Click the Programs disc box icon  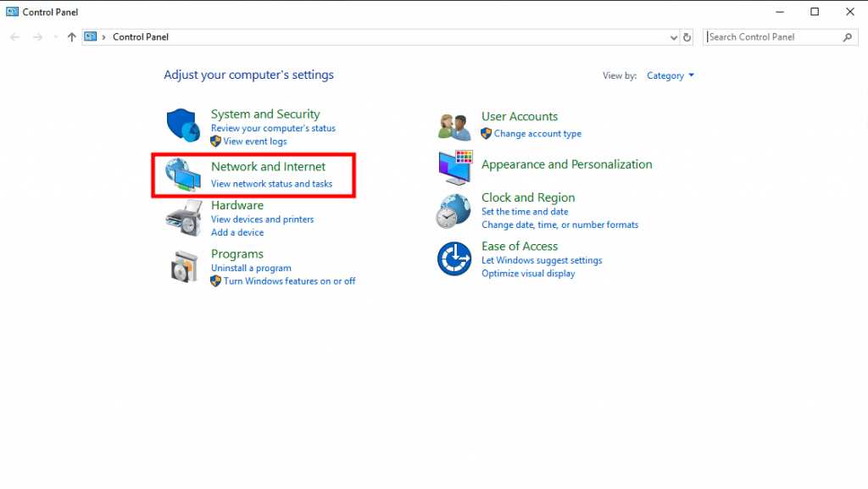click(182, 267)
